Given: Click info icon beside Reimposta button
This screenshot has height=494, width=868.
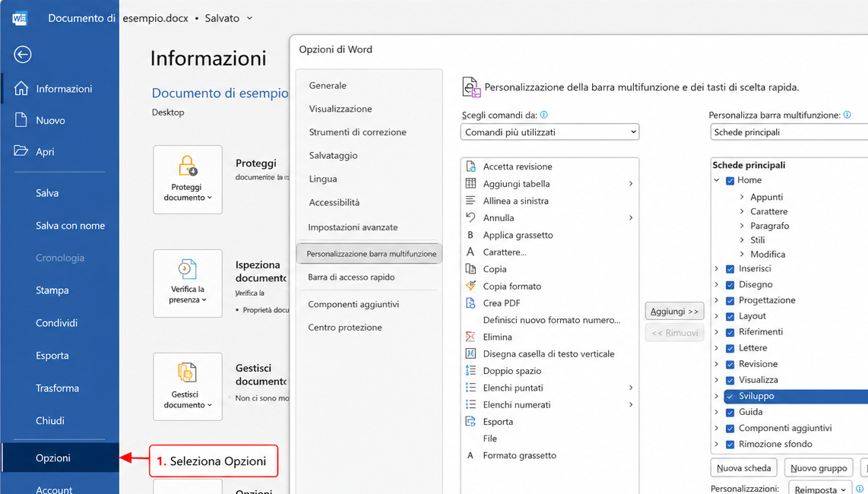Looking at the screenshot, I should click(860, 489).
